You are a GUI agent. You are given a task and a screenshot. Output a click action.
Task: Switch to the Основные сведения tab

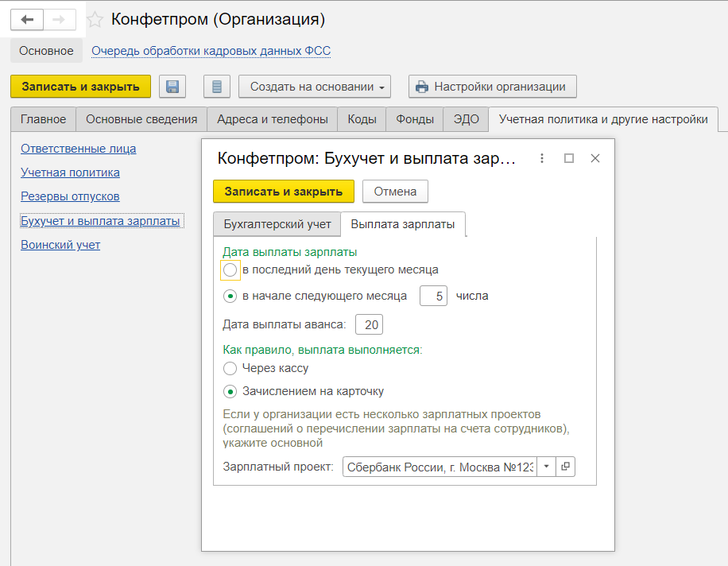141,119
